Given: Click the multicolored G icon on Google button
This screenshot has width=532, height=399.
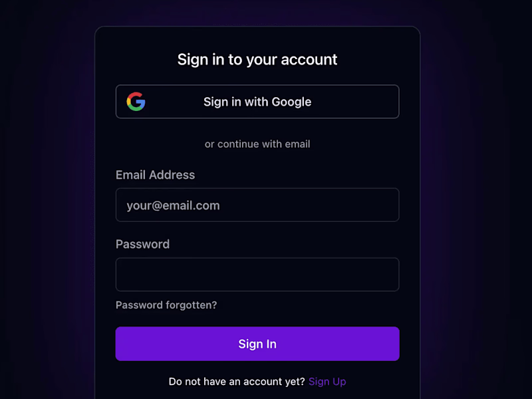Looking at the screenshot, I should pos(136,102).
